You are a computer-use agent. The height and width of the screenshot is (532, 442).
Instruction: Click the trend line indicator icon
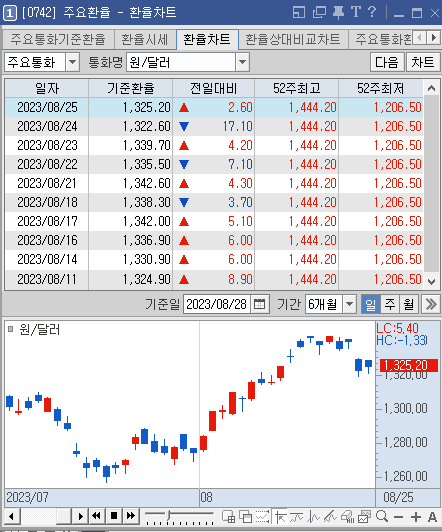296,516
